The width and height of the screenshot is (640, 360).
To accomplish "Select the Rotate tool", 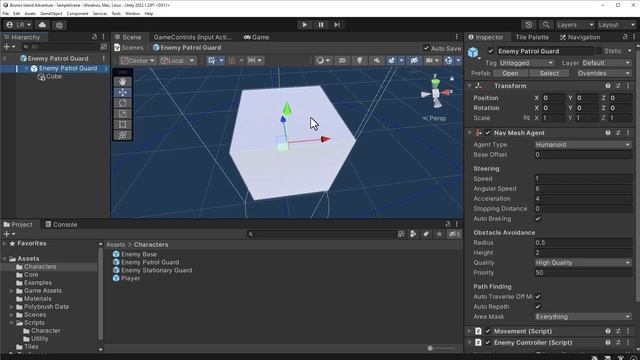I will coord(122,103).
